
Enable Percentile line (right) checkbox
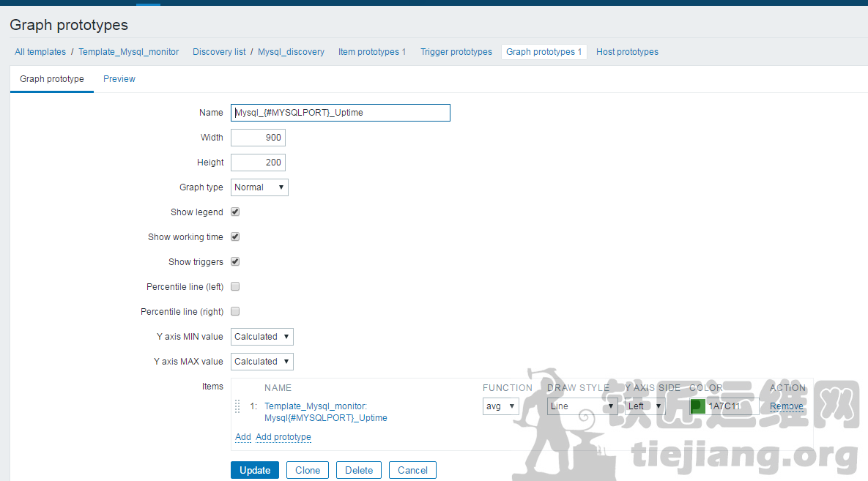(235, 312)
